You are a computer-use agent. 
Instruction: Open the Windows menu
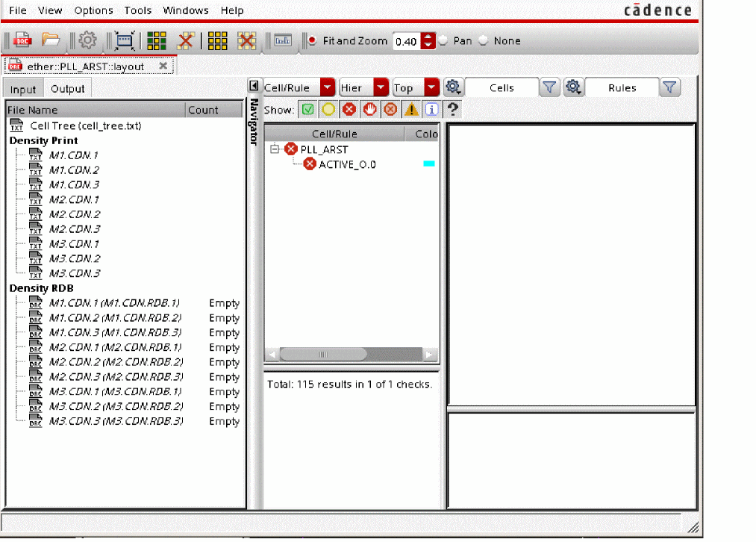coord(186,10)
